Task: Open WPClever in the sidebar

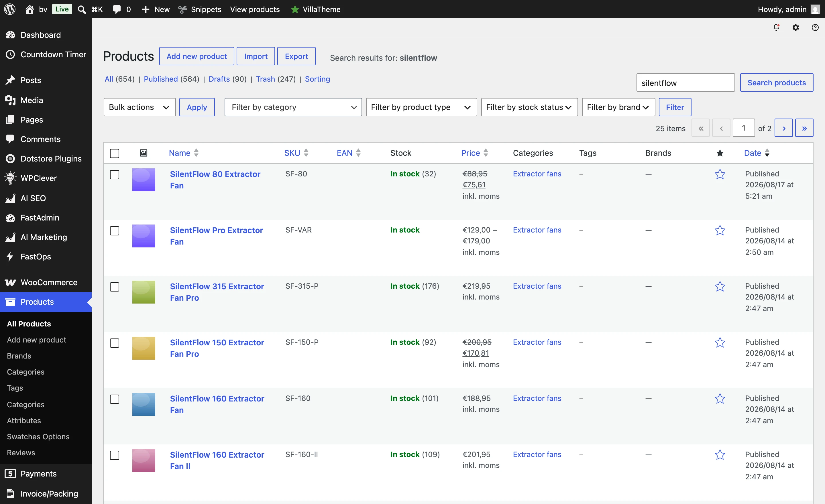Action: coord(46,178)
